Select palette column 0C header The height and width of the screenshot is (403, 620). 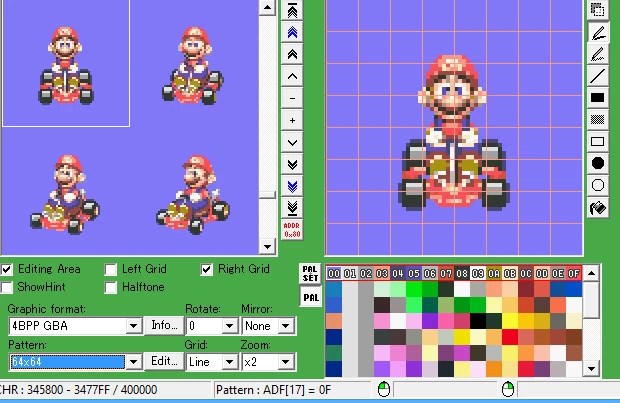click(x=526, y=273)
